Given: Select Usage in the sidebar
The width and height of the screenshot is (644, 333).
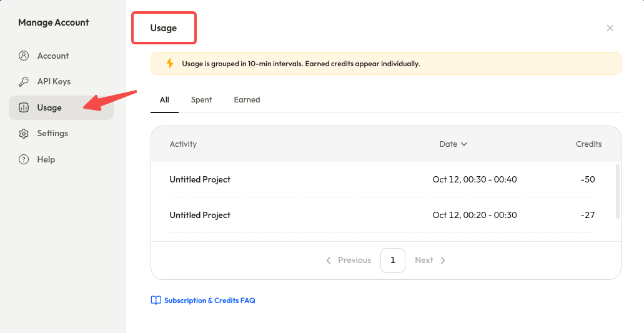Looking at the screenshot, I should point(61,107).
